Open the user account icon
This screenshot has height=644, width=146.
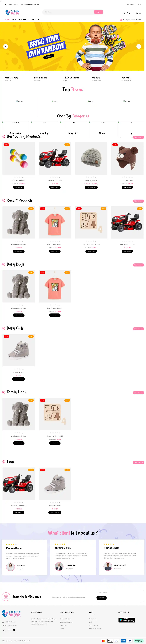coord(123,13)
